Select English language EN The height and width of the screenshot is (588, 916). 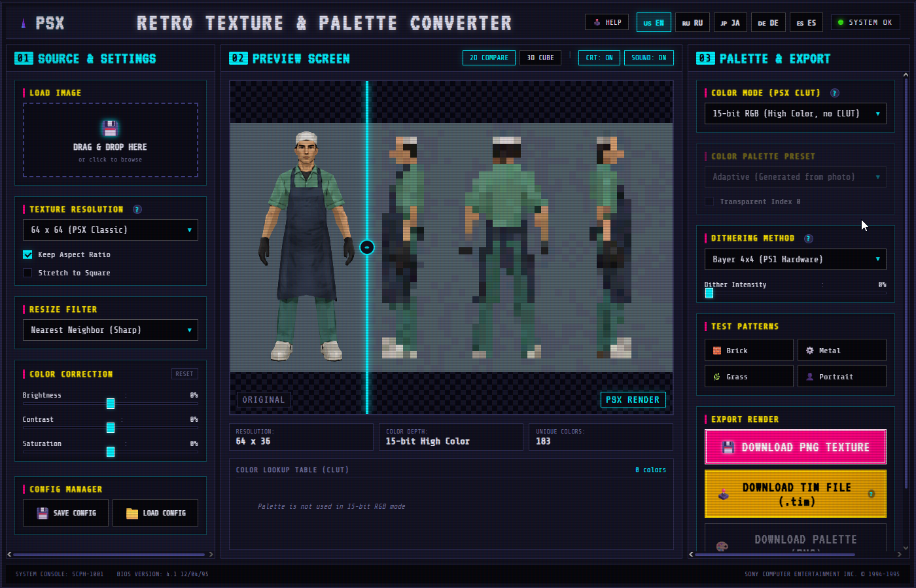[654, 23]
